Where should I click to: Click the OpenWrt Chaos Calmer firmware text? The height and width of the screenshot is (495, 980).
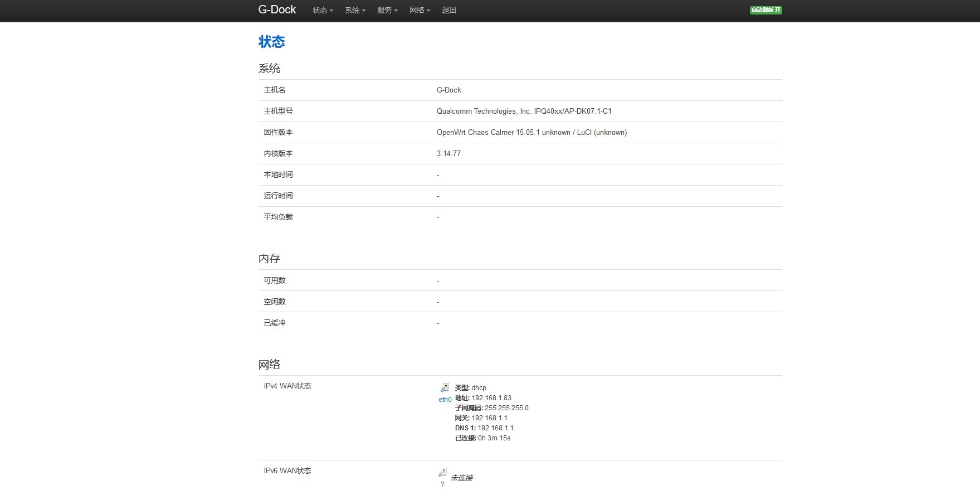[532, 133]
